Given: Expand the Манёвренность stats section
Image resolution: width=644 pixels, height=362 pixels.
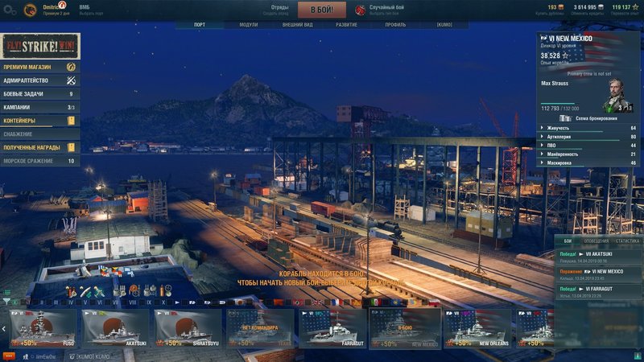Looking at the screenshot, I should coord(588,154).
